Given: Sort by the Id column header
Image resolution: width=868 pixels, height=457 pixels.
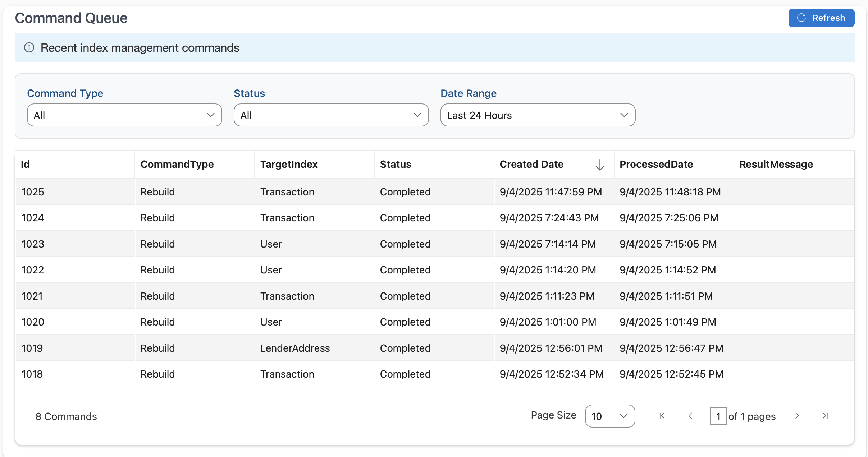Looking at the screenshot, I should [x=25, y=164].
